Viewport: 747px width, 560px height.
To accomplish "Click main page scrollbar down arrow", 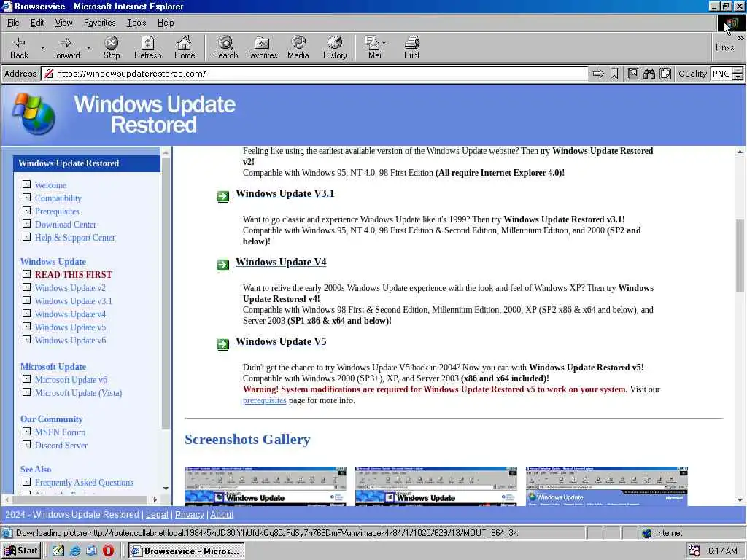I will point(740,500).
